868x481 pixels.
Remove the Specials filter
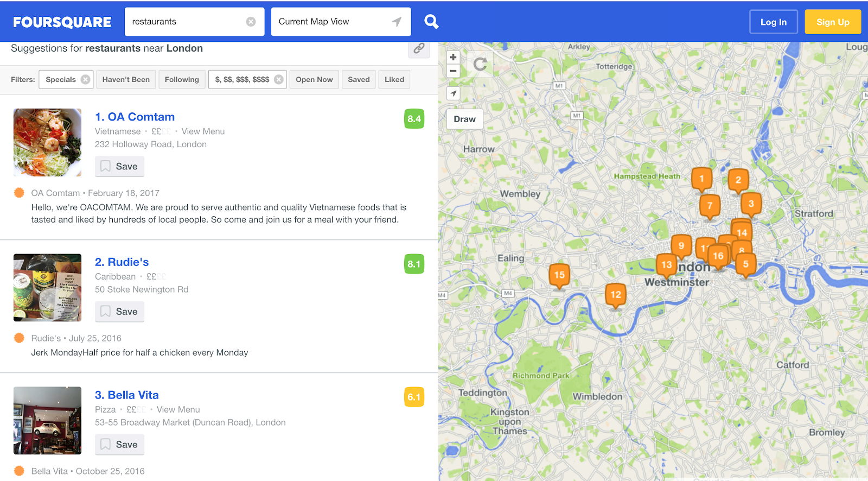[x=85, y=79]
